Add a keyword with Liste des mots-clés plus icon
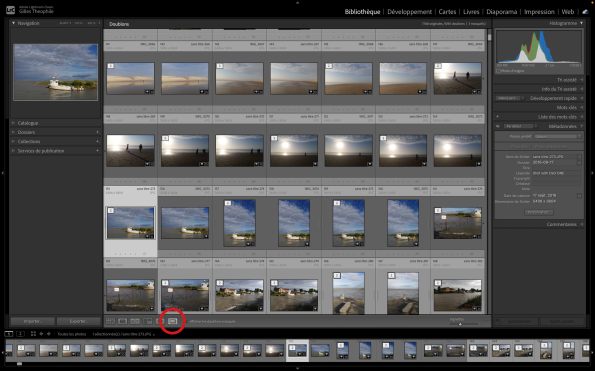This screenshot has width=595, height=371. tap(497, 117)
